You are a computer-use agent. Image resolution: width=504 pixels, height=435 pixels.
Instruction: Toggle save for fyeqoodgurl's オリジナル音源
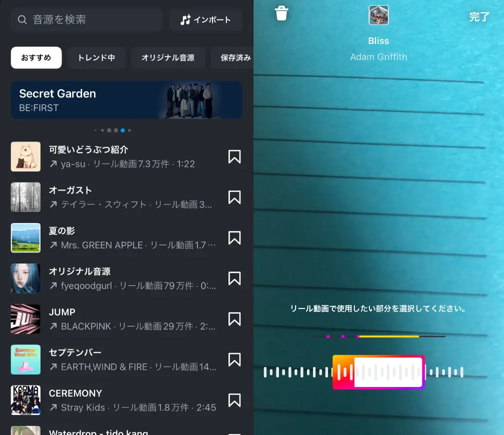click(234, 278)
